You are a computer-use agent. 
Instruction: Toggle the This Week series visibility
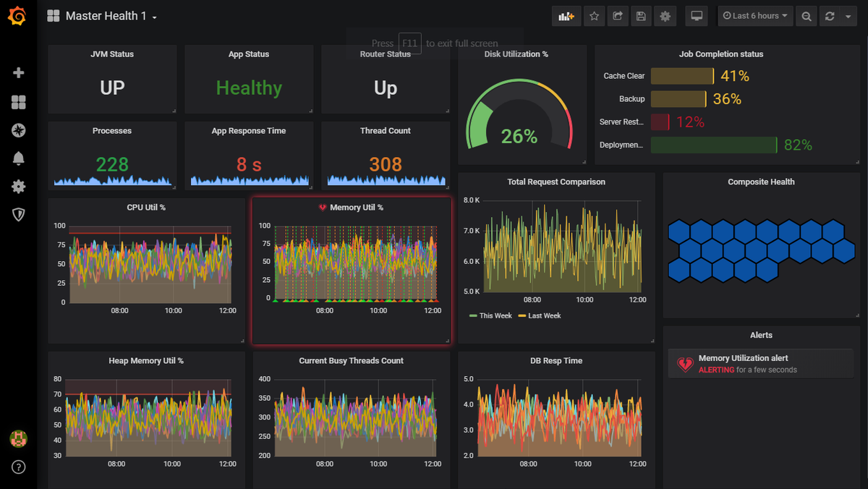click(x=490, y=315)
